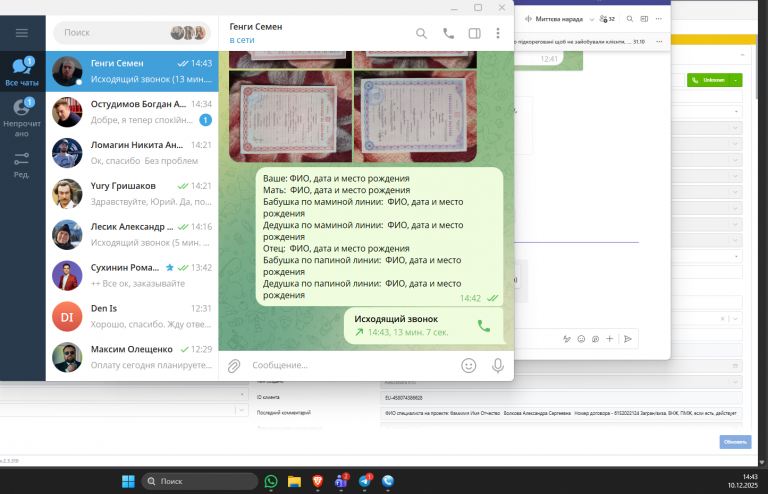Screen dimensions: 768x494
Task: Clear the CRM select field with the X
Action: click(722, 319)
